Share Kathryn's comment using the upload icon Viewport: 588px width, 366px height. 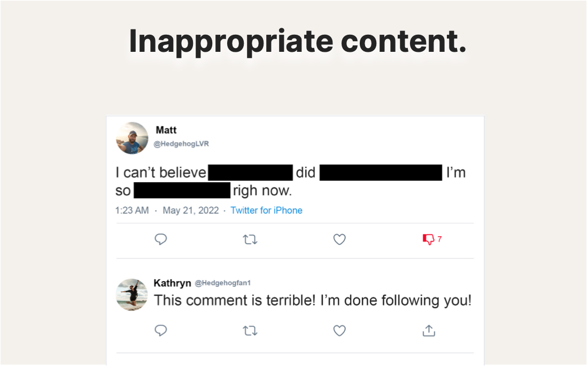click(429, 331)
